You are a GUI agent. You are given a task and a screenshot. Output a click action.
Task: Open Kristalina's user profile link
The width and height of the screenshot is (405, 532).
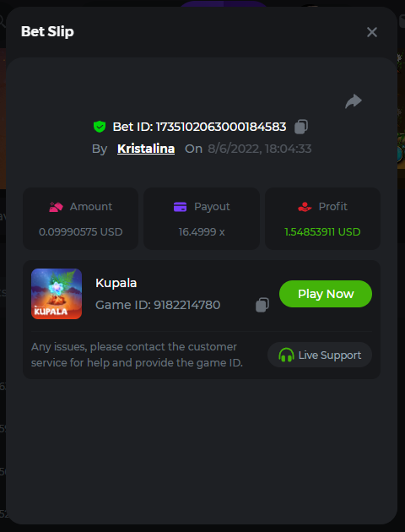click(146, 149)
